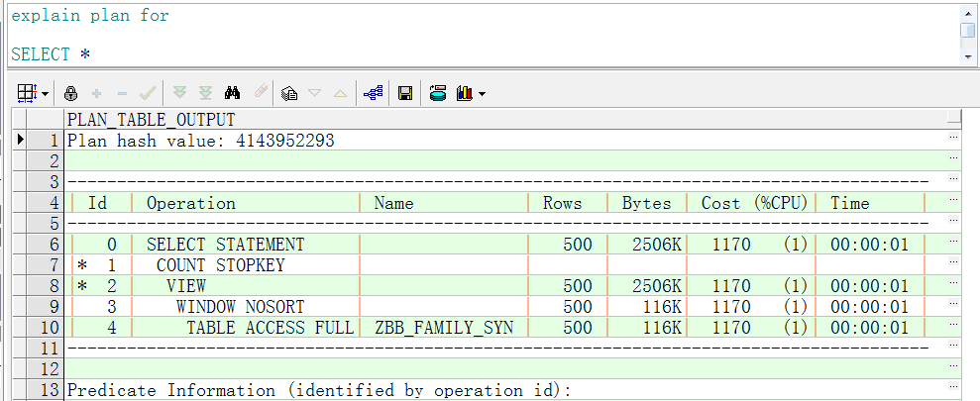Click the fetch last page icon
The height and width of the screenshot is (401, 980).
point(205,93)
